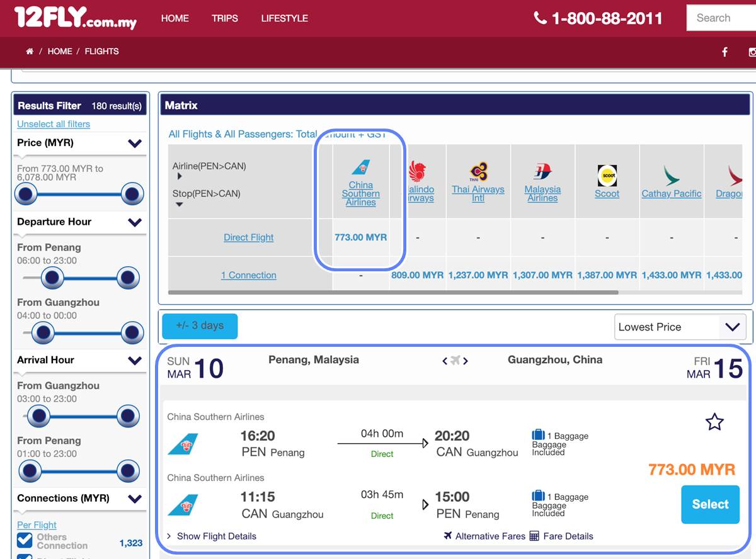Viewport: 756px width, 559px height.
Task: Open the Alternative Fares link
Action: point(490,536)
